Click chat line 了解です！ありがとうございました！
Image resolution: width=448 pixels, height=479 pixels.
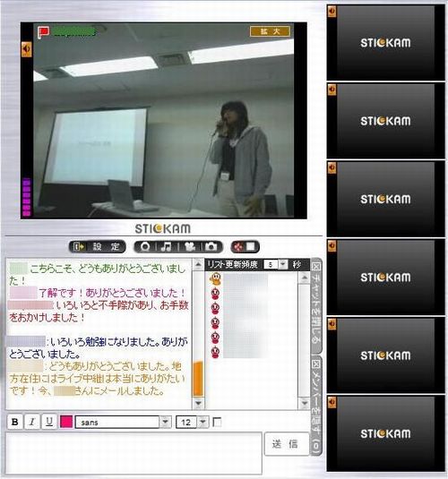click(x=112, y=294)
